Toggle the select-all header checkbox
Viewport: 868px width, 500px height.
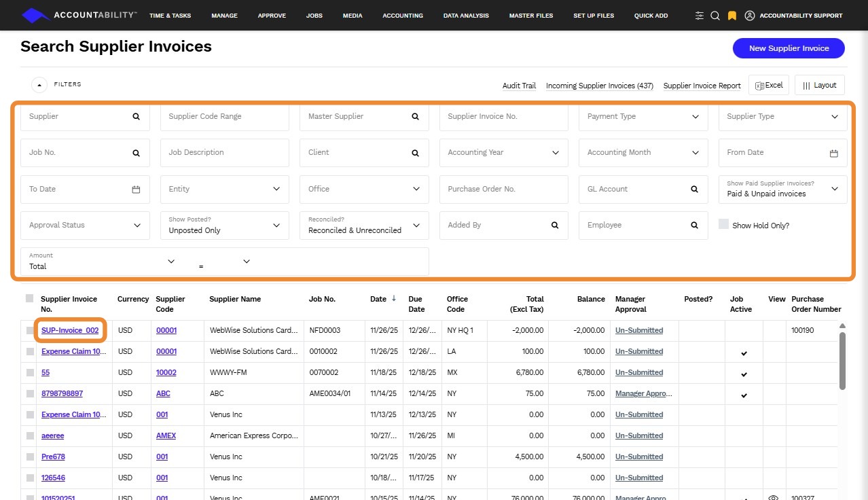pos(29,298)
